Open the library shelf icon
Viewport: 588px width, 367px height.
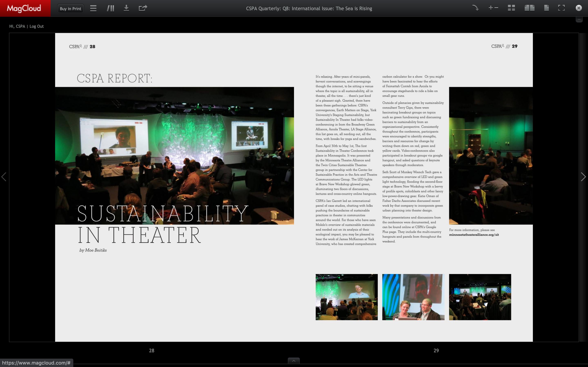point(110,9)
